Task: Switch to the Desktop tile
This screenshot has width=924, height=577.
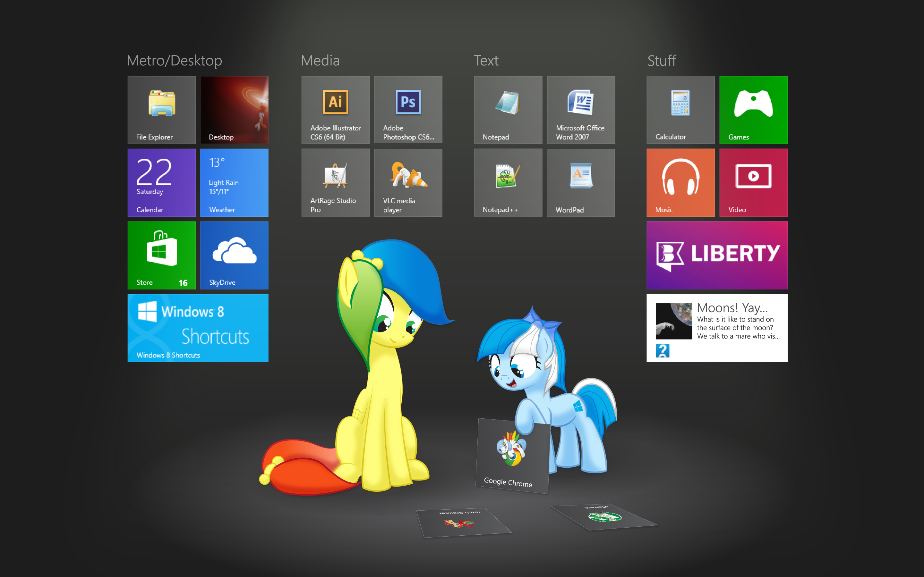Action: [x=234, y=110]
